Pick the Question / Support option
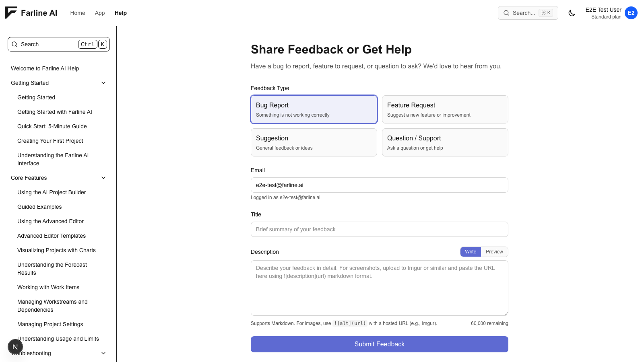This screenshot has width=644, height=362. pos(445,142)
